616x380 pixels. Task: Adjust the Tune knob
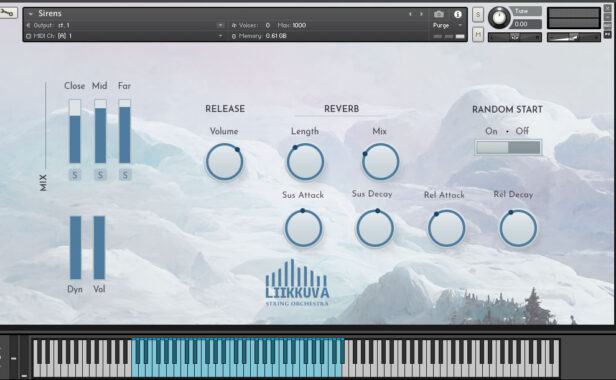[499, 17]
